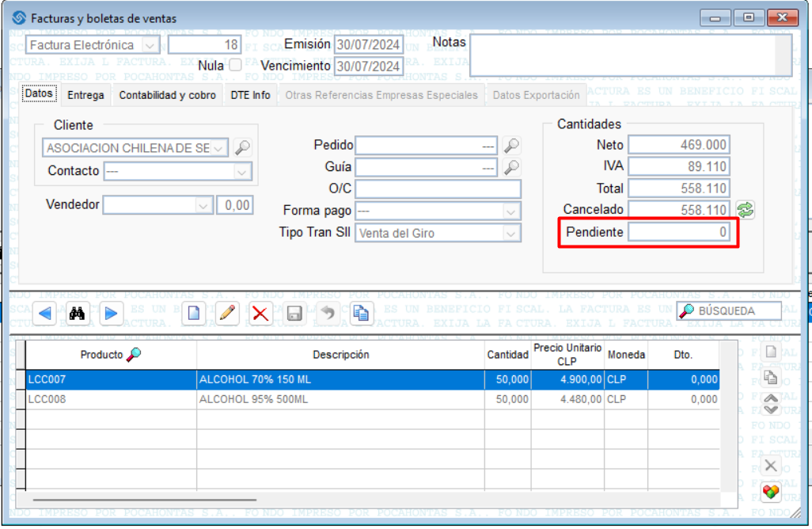
Task: Click the grid's horizontal scrollbar
Action: 145,500
